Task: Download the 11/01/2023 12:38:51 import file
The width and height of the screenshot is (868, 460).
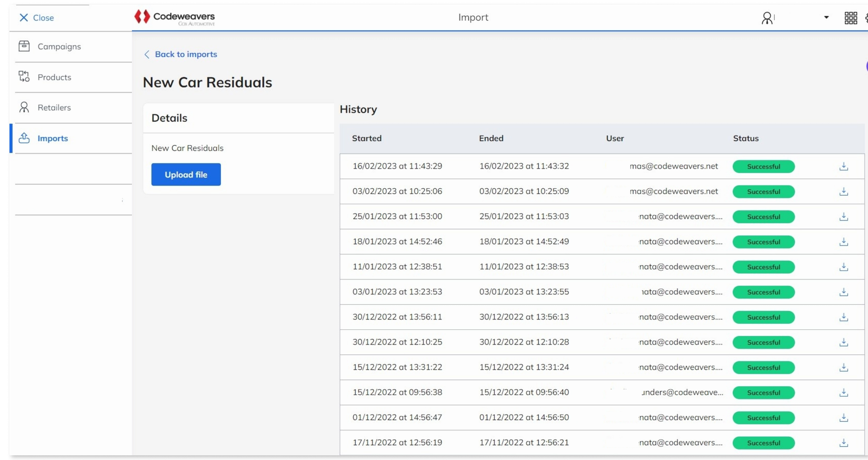Action: pyautogui.click(x=843, y=267)
